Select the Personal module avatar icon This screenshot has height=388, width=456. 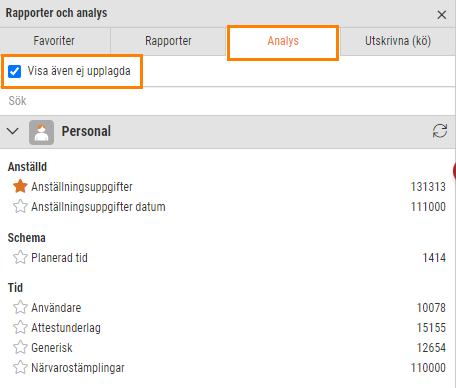pos(41,132)
